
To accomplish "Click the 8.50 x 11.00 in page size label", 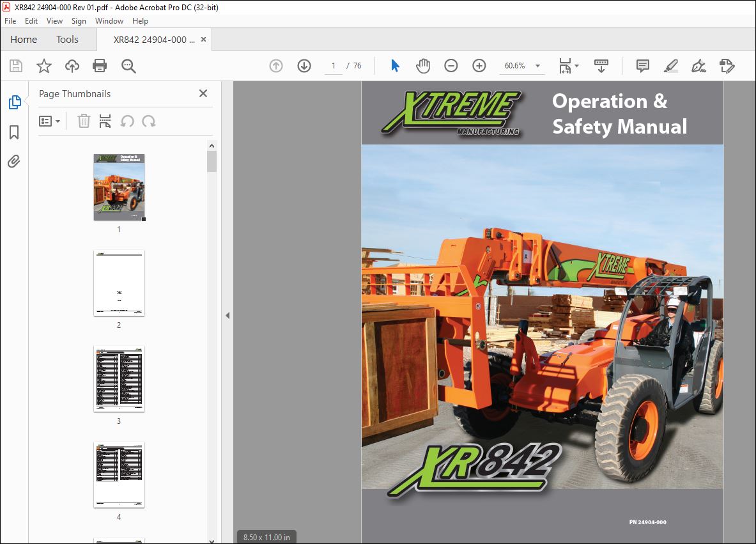I will (x=266, y=537).
